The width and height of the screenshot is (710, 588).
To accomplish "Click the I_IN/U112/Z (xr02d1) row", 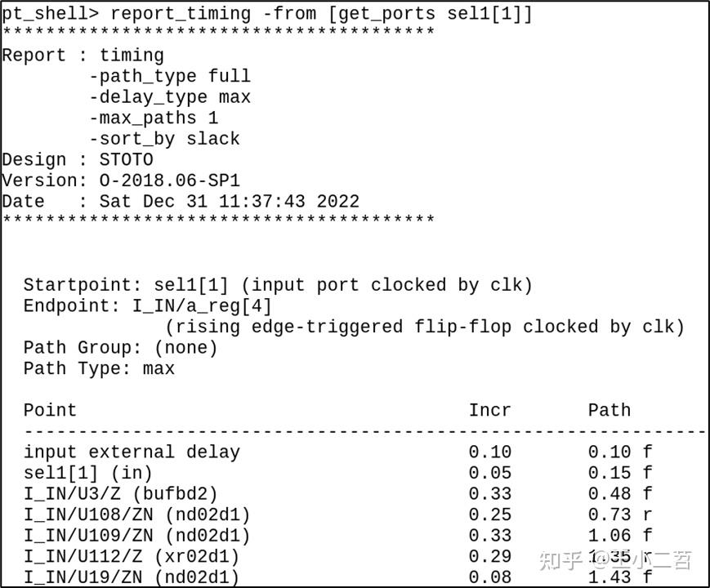I will (x=131, y=557).
